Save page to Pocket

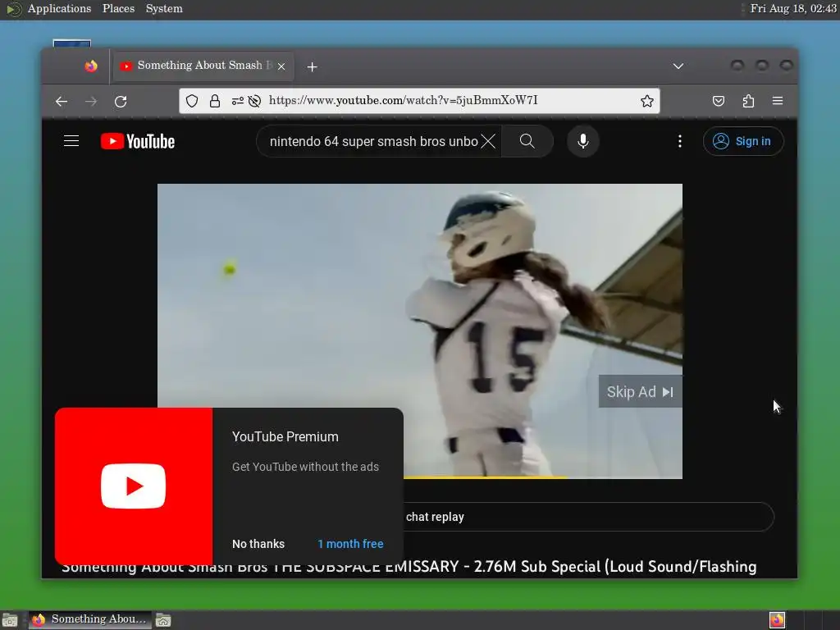tap(719, 101)
